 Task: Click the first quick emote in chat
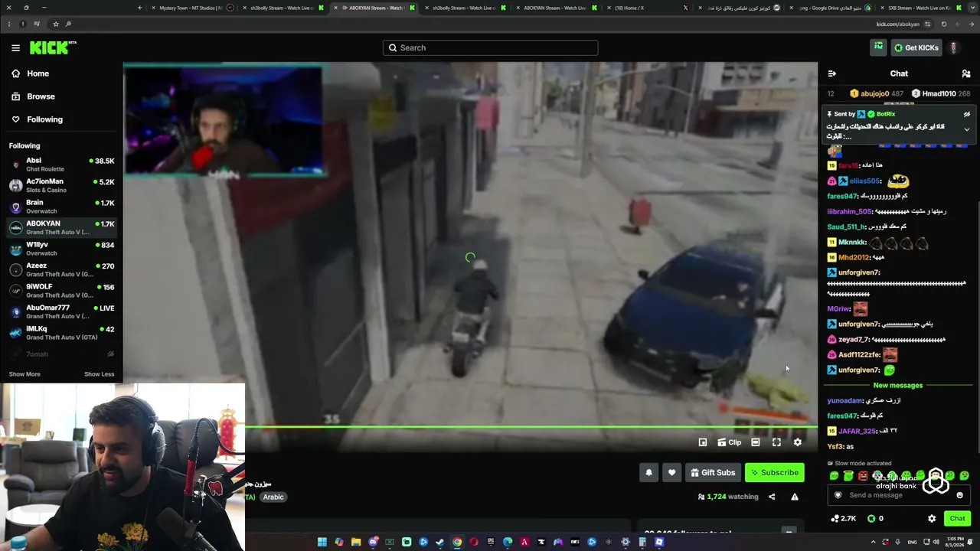click(x=835, y=476)
